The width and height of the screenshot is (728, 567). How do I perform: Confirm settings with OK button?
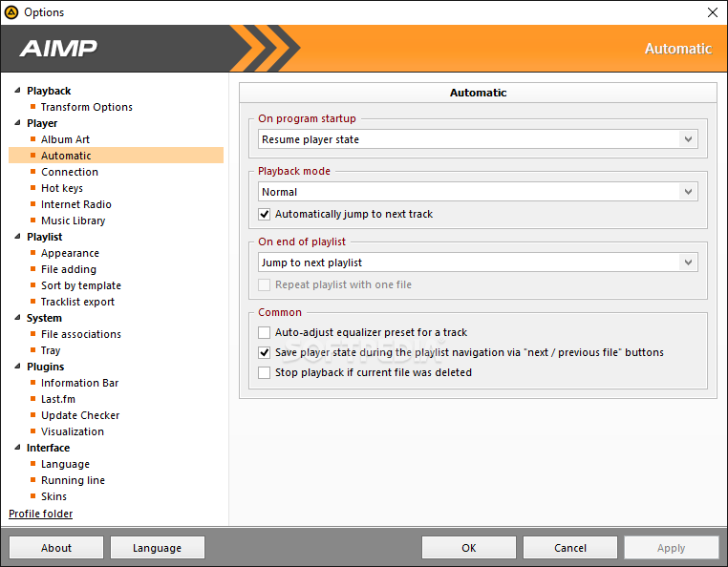coord(469,548)
